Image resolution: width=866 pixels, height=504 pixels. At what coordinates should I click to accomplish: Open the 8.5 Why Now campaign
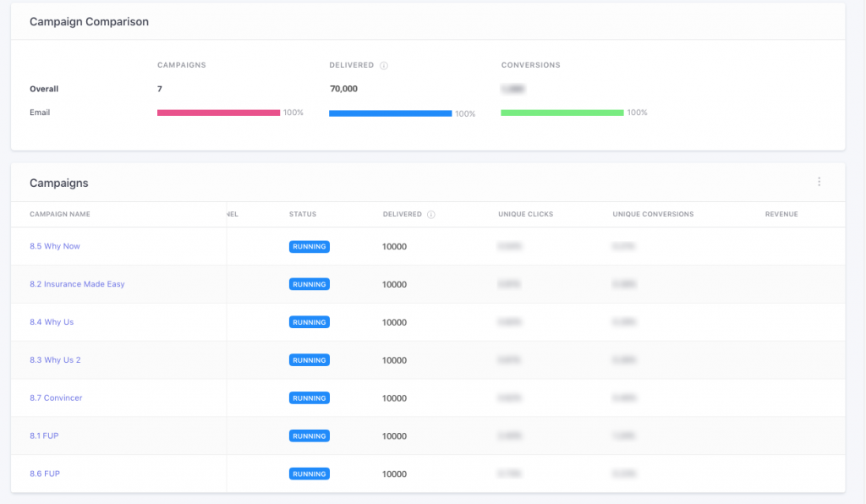[x=55, y=246]
